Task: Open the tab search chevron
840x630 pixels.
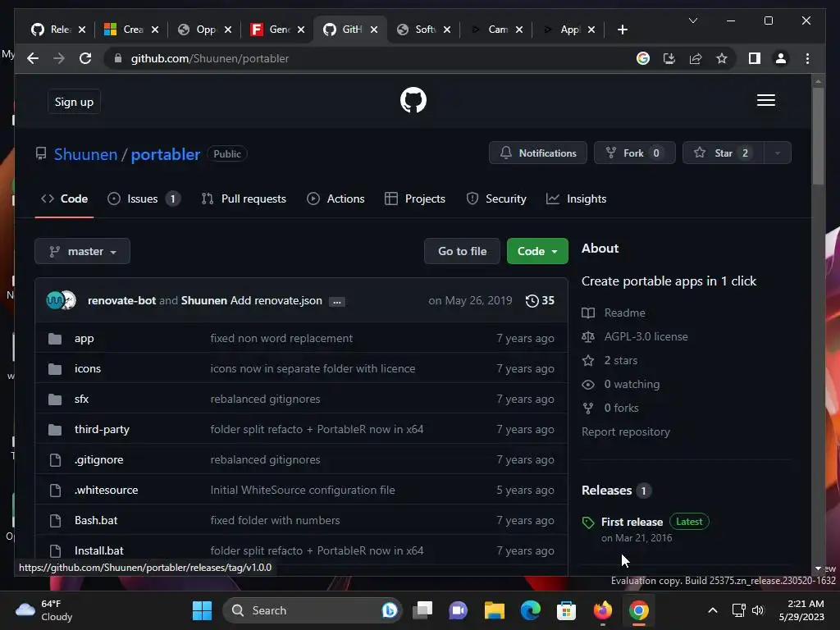Action: click(x=692, y=21)
